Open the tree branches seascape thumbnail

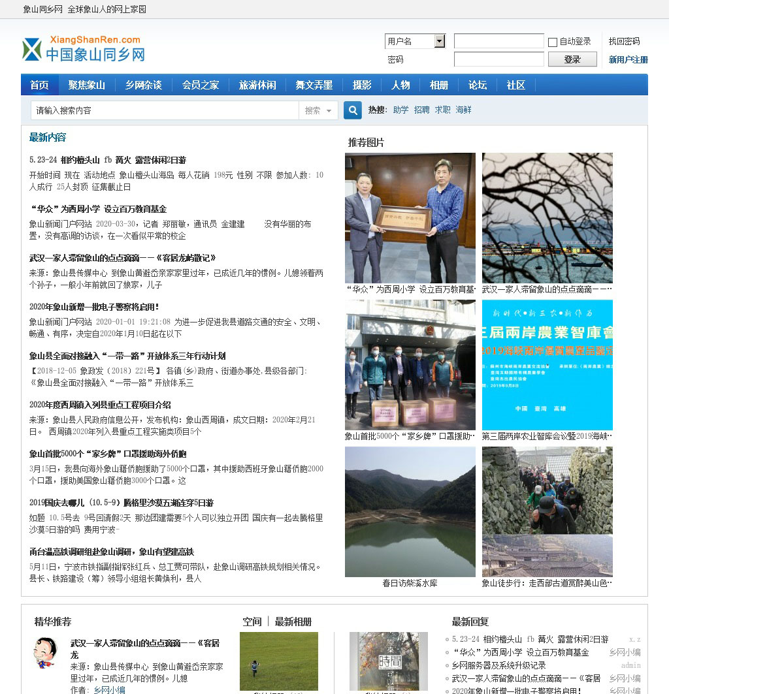pos(547,217)
